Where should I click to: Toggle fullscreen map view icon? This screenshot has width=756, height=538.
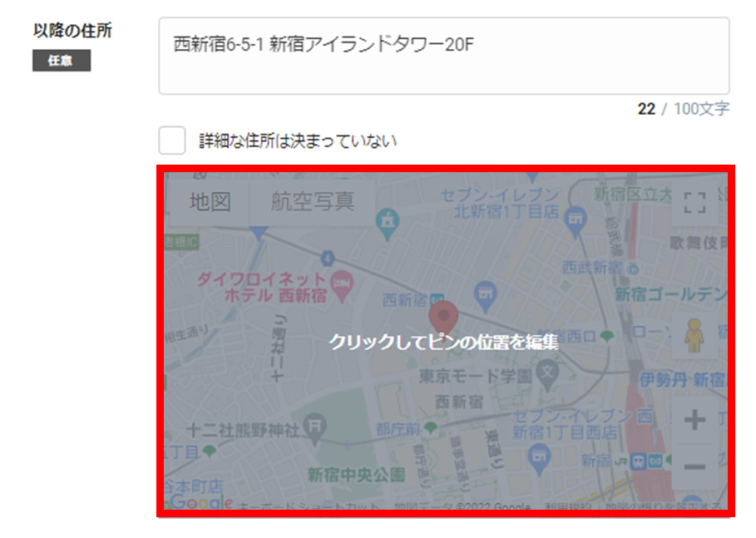pos(694,202)
